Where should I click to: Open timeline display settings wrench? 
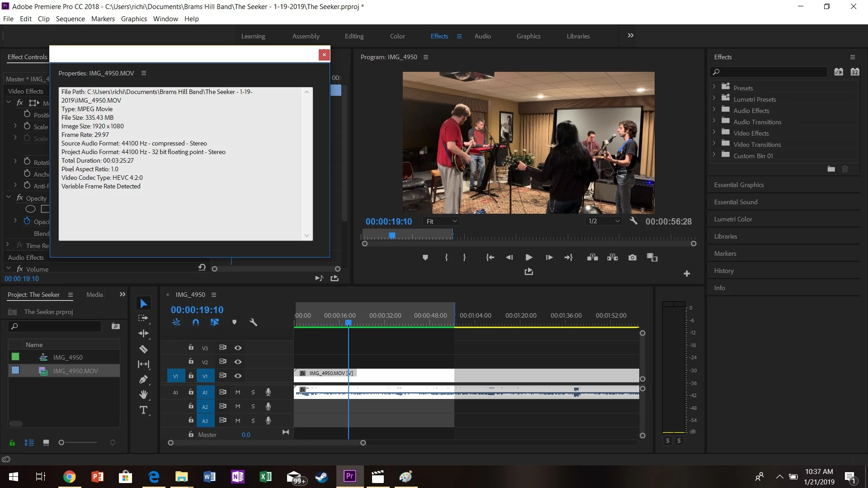coord(253,322)
